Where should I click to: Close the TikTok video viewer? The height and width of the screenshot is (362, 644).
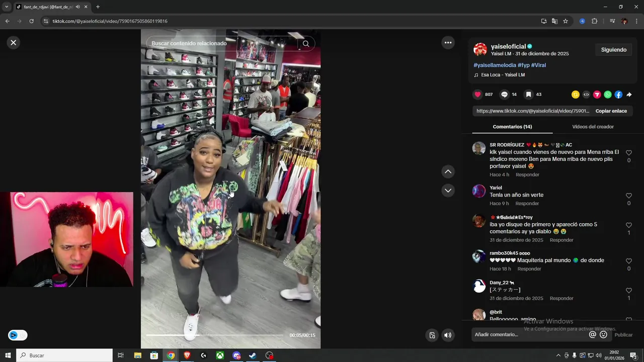click(14, 43)
